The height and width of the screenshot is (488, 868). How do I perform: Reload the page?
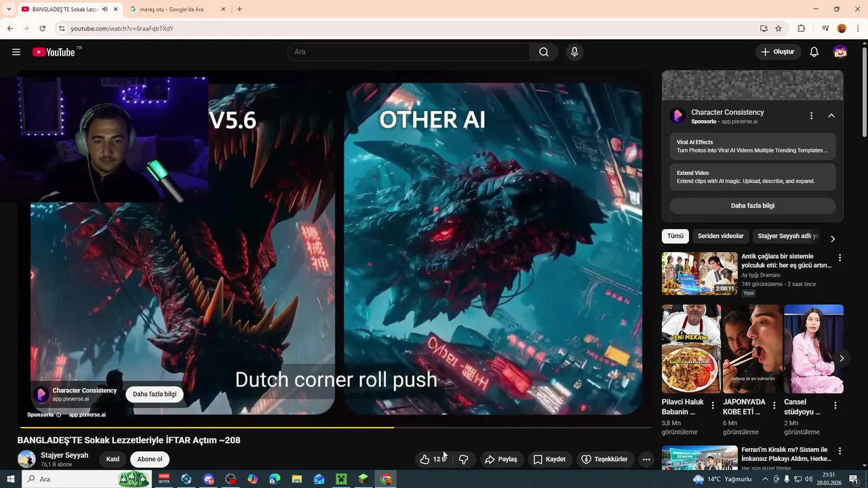(x=42, y=28)
